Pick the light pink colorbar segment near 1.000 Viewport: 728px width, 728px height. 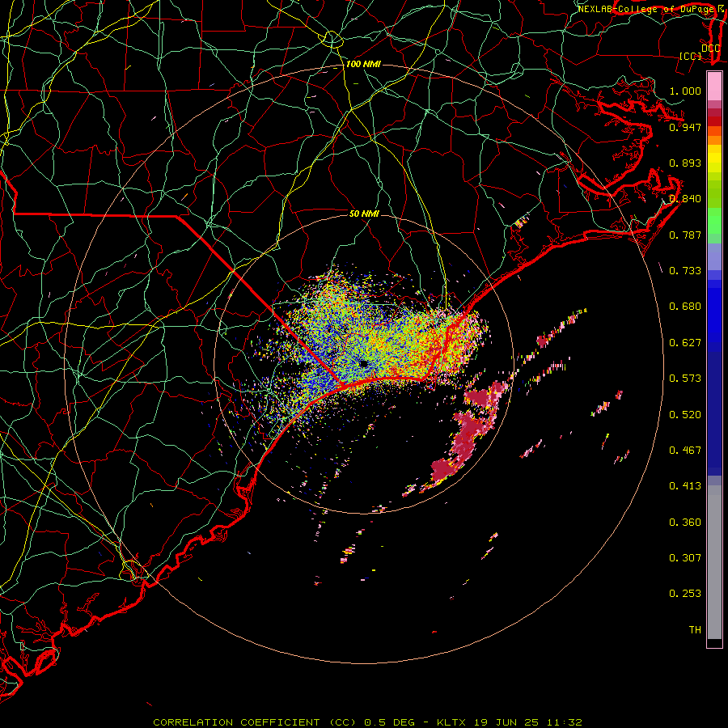click(x=714, y=87)
